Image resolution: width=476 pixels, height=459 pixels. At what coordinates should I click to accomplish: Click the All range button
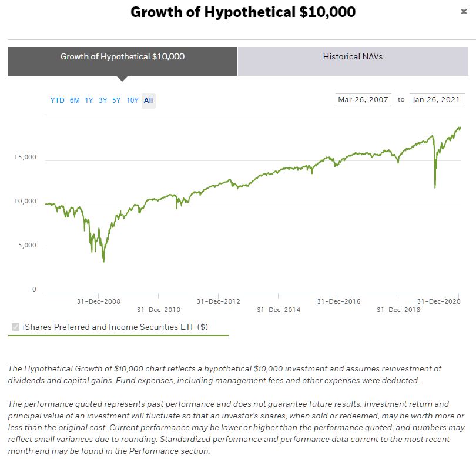point(149,100)
